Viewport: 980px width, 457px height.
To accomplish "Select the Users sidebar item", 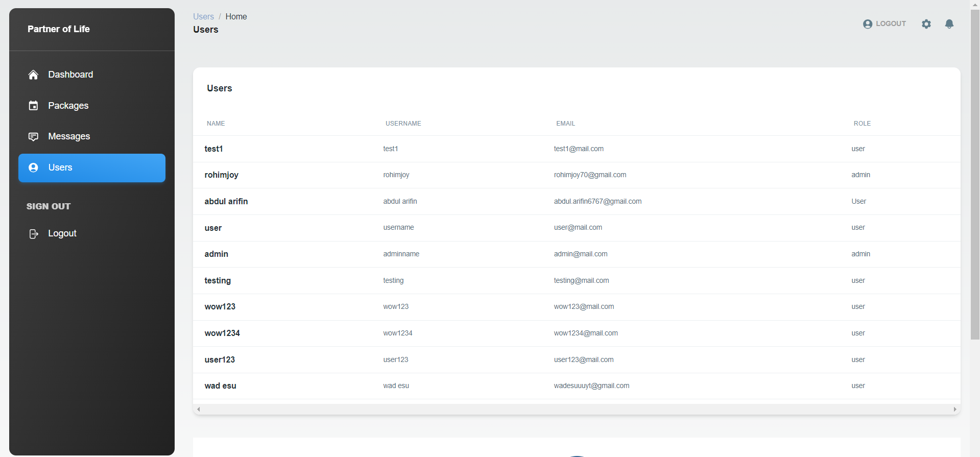I will [92, 168].
